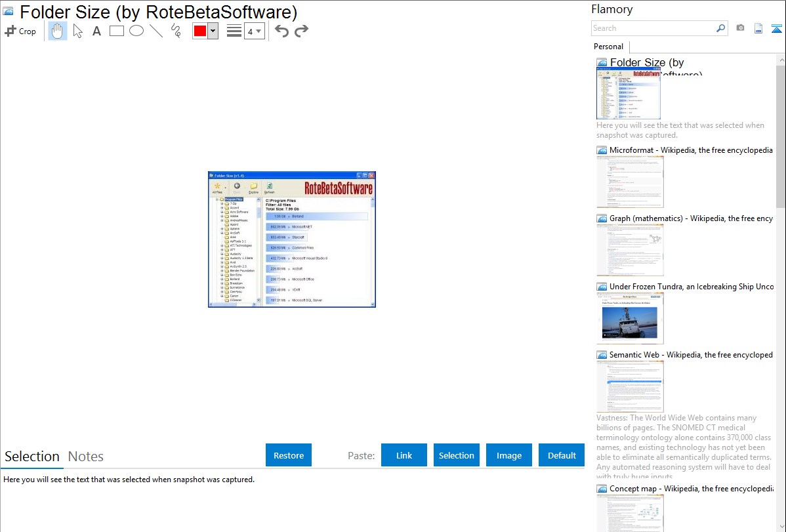Image resolution: width=786 pixels, height=532 pixels.
Task: Click the Folder Size screenshot in the canvas
Action: pyautogui.click(x=292, y=239)
